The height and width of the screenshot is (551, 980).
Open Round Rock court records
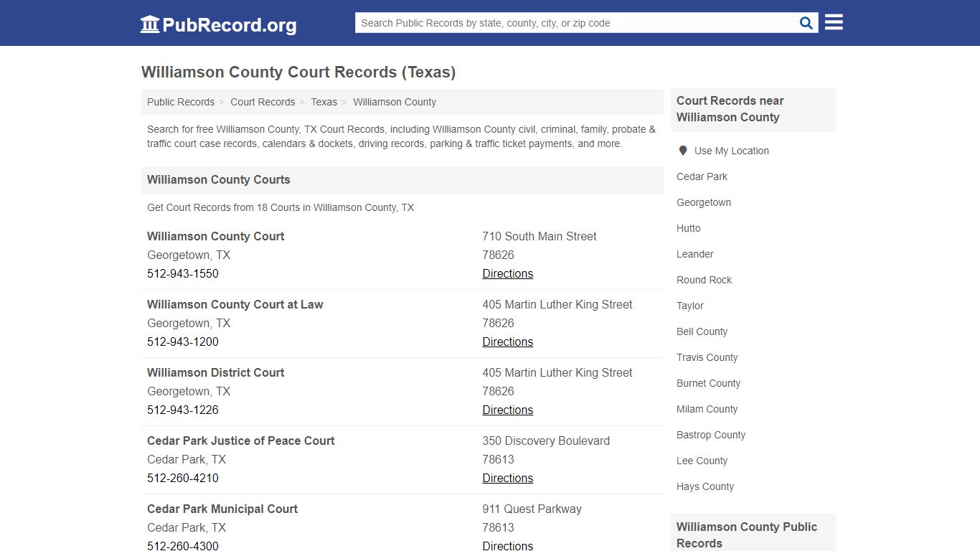705,280
